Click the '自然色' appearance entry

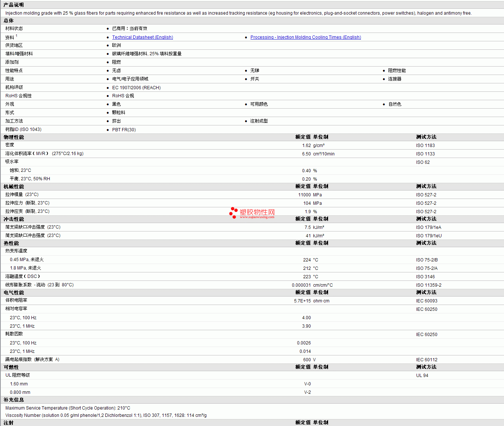point(395,104)
